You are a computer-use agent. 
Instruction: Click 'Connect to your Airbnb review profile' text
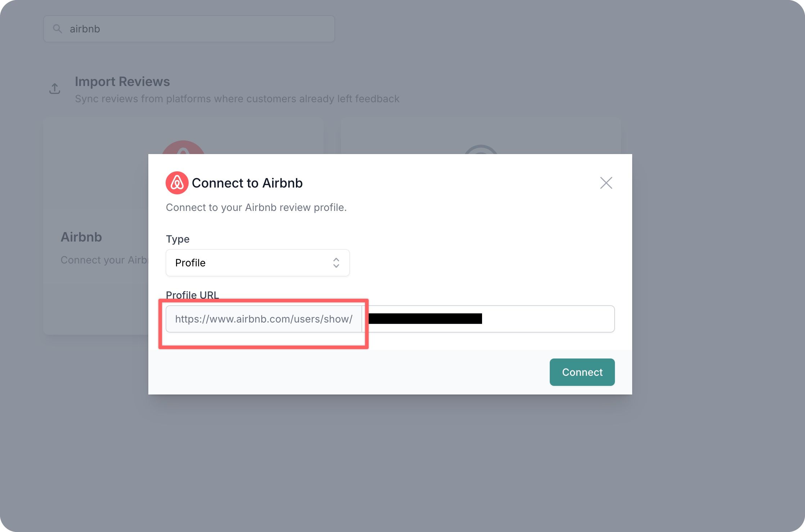point(256,207)
